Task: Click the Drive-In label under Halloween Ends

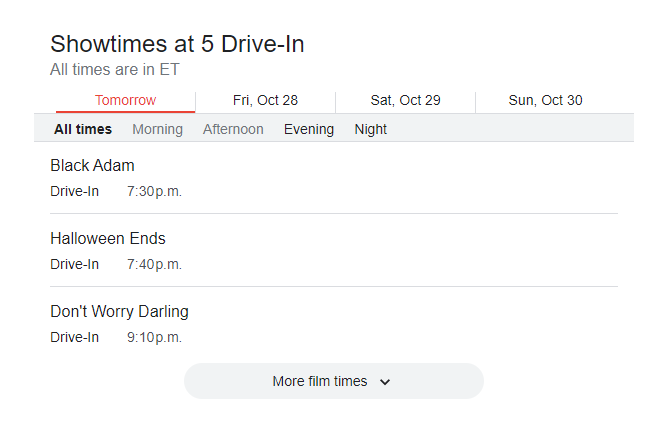Action: pyautogui.click(x=75, y=264)
